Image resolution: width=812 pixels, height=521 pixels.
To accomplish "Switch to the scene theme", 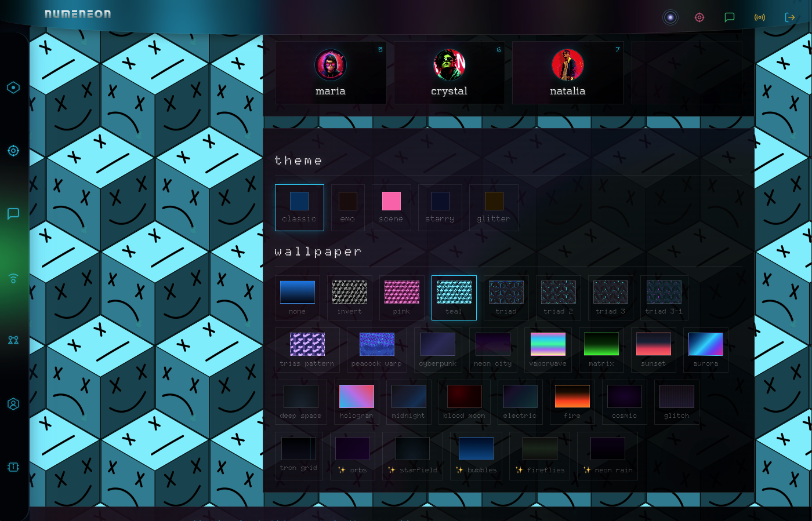I will [x=391, y=207].
